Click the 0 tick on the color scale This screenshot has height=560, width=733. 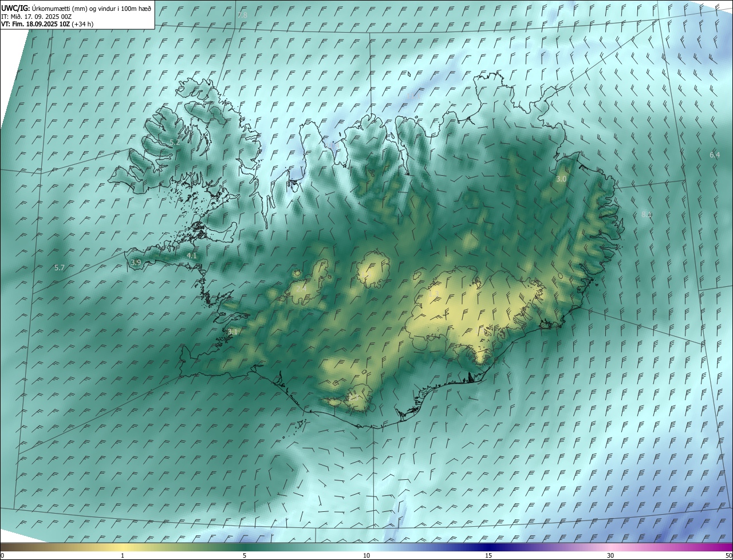click(2, 556)
